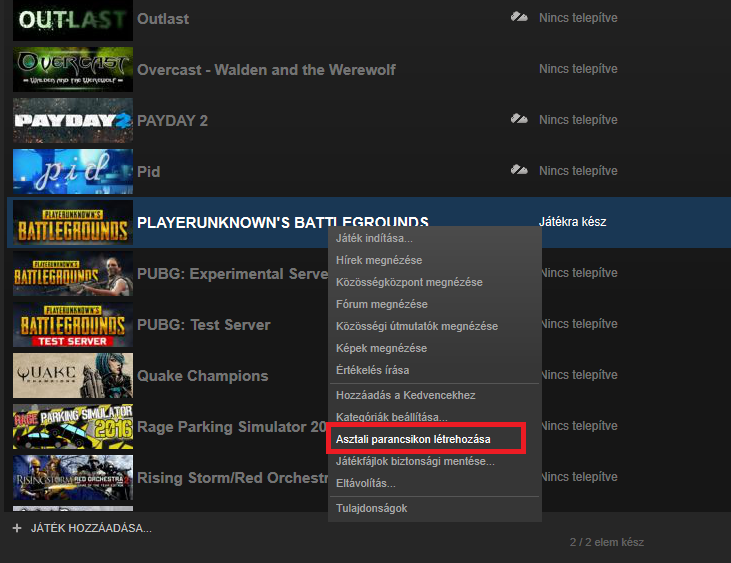The width and height of the screenshot is (731, 563).
Task: Click the Pid game banner thumbnail
Action: [73, 171]
